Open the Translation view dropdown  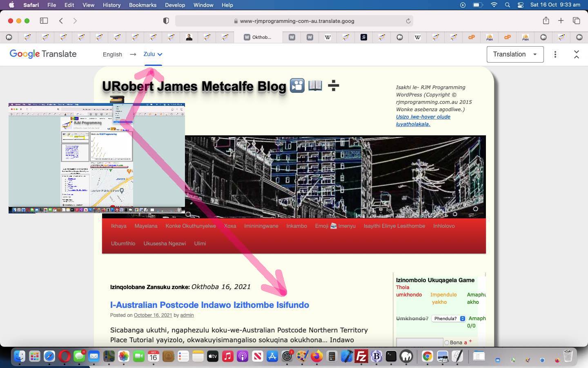[515, 54]
